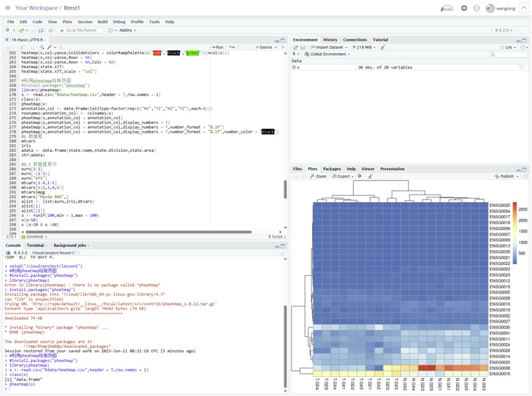Viewport: 532px width, 396px height.
Task: Open project settings gear icon
Action: 464,8
